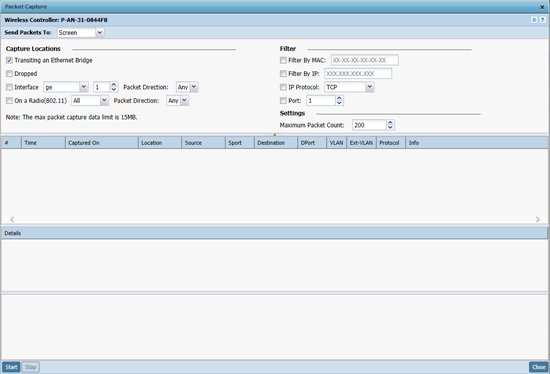
Task: Open Send Packets To dropdown
Action: tap(100, 33)
